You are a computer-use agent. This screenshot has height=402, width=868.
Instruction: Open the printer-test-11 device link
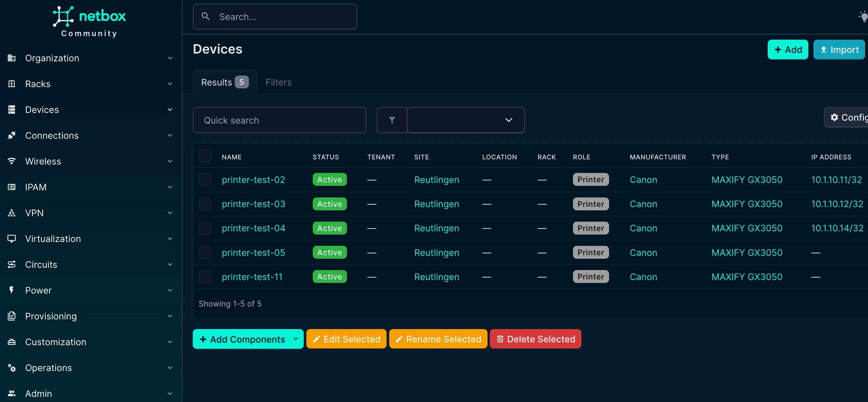click(x=252, y=277)
